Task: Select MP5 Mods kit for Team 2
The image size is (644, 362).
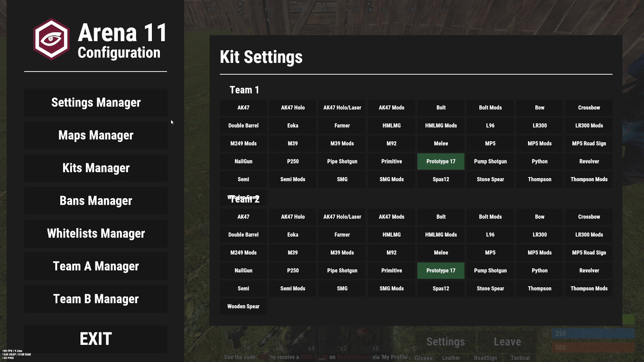Action: tap(540, 253)
